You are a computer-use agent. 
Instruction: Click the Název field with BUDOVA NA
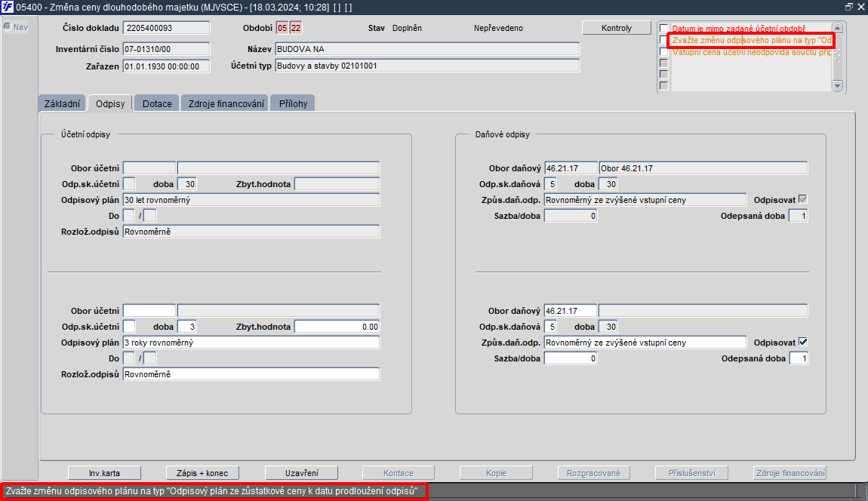(x=427, y=49)
